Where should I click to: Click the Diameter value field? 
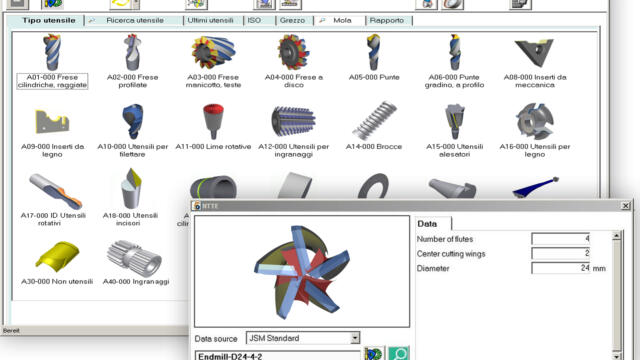tap(560, 268)
